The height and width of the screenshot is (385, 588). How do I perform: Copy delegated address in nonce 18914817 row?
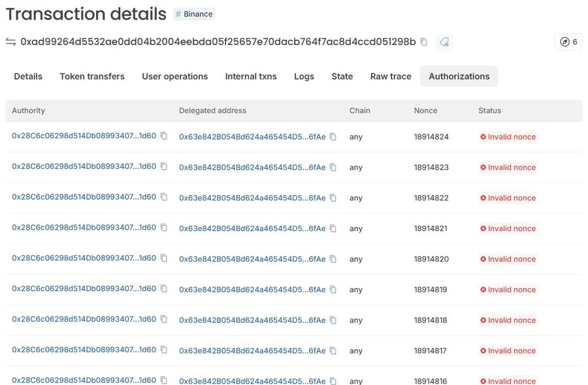click(333, 351)
